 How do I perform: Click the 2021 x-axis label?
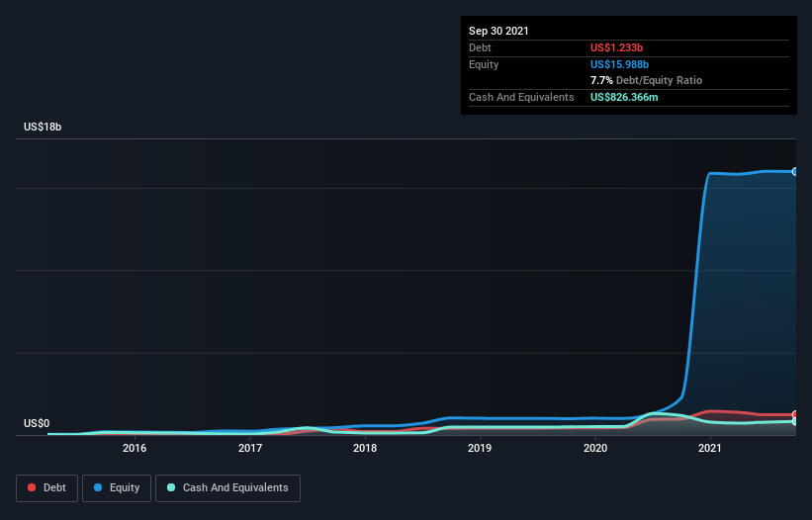click(709, 448)
